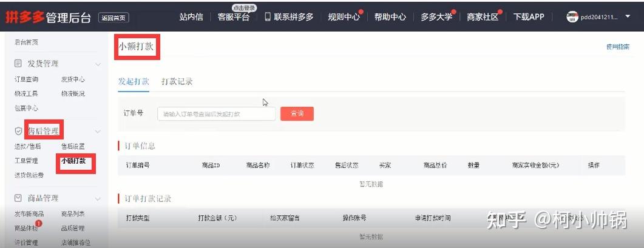644x248 pixels.
Task: Open 物流工具 in sidebar
Action: click(x=26, y=93)
